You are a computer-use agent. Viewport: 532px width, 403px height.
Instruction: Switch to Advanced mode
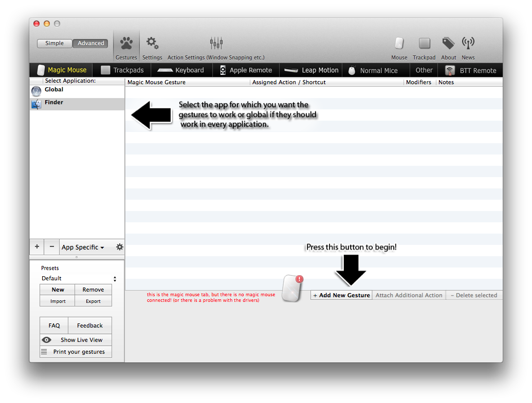[90, 44]
